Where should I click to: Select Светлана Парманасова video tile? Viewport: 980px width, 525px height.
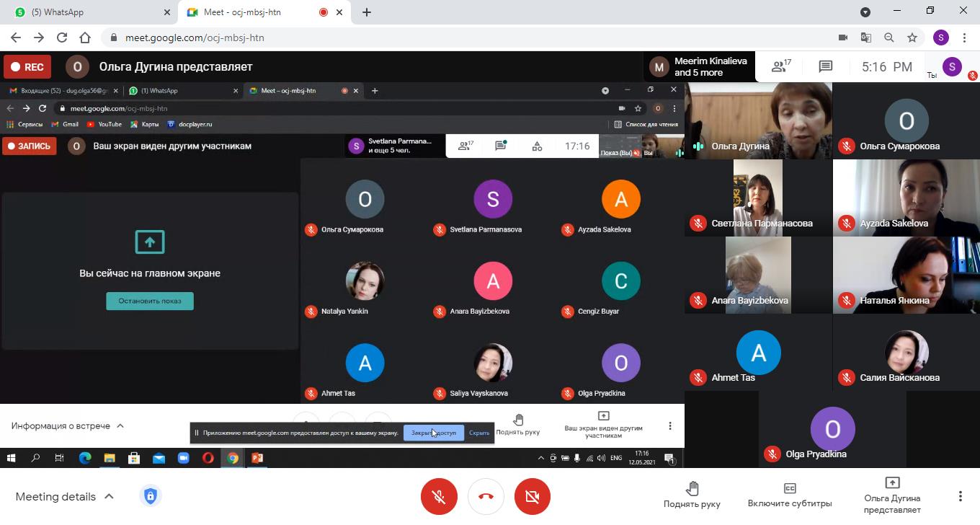coord(758,198)
